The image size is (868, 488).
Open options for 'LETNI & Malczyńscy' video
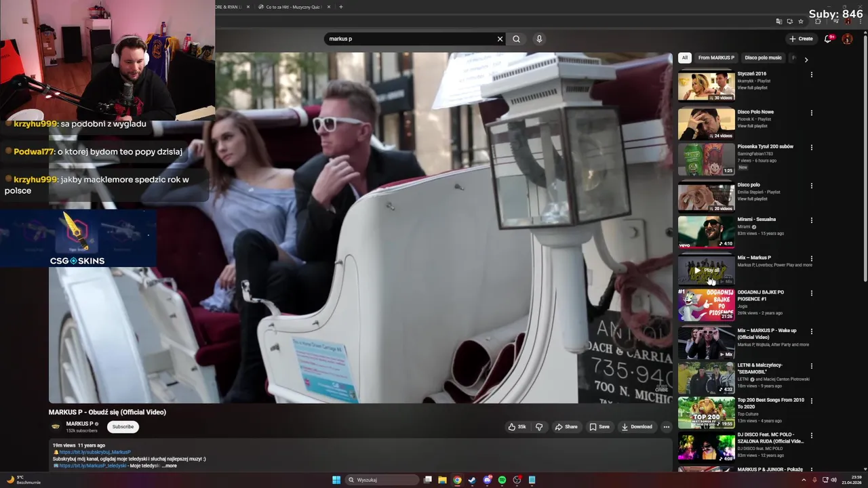tap(811, 366)
